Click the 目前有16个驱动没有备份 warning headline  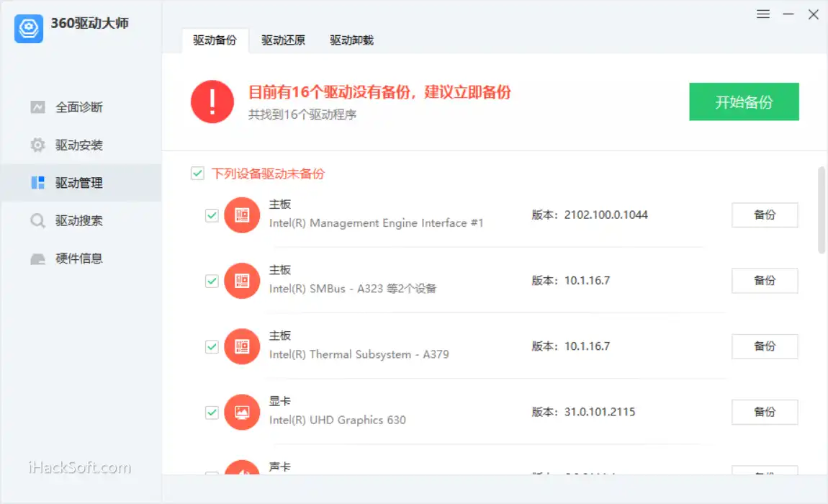379,92
